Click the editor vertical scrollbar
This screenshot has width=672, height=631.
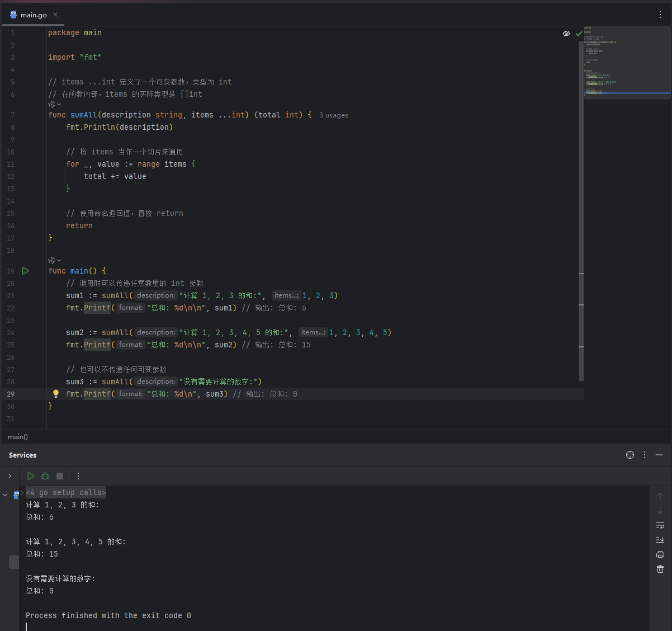pos(581,211)
